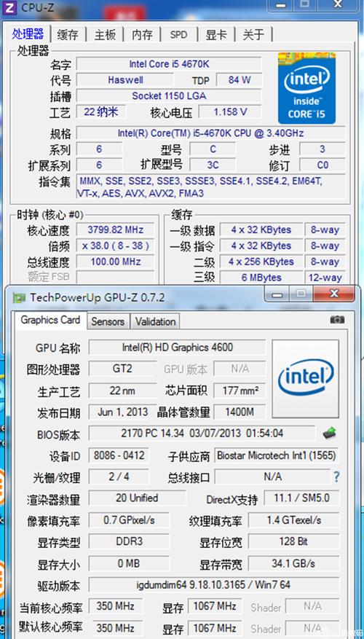Click the 4 x 256 KBytes level 2 cache value

(261, 262)
